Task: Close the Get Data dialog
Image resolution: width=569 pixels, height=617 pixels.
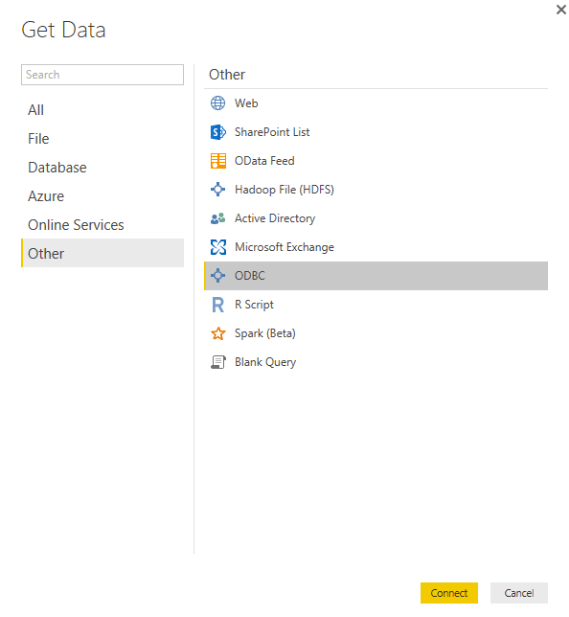Action: 561,9
